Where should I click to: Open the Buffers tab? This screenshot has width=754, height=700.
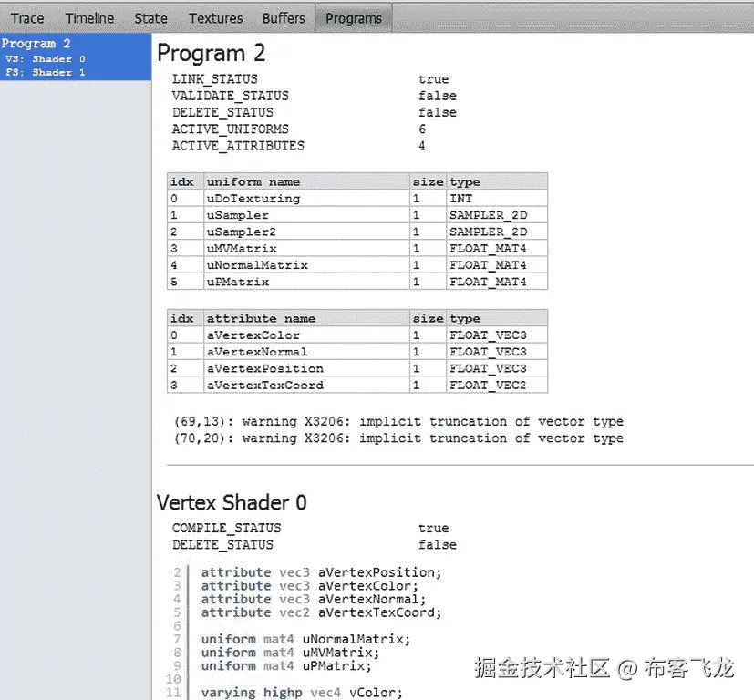[x=284, y=18]
